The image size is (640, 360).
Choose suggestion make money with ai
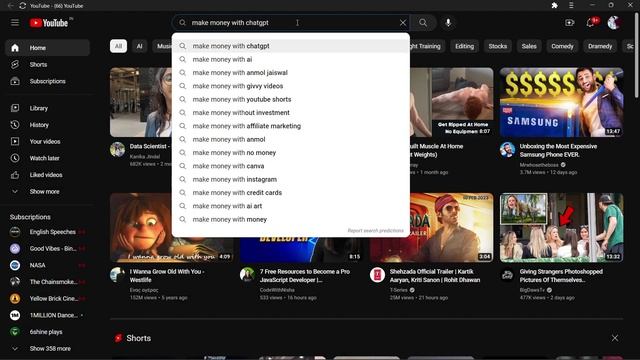tap(291, 60)
